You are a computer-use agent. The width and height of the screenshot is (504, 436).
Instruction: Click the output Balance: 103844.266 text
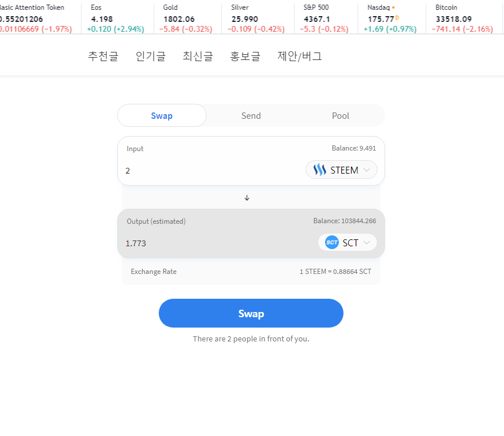click(x=345, y=221)
